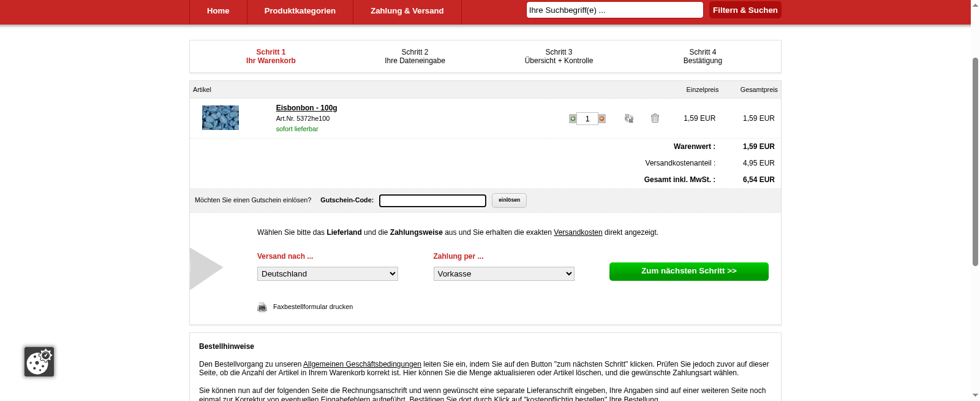Image resolution: width=980 pixels, height=401 pixels.
Task: Focus the Gutschein-Code input field
Action: coord(432,200)
